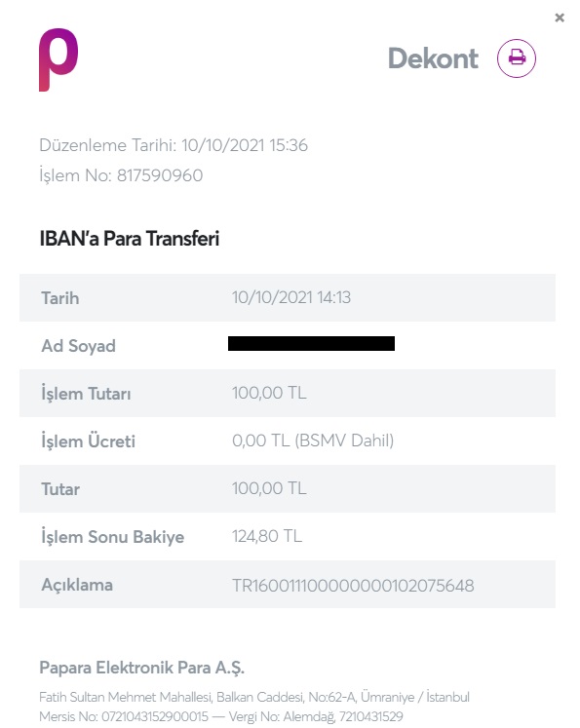Click the Tutar row value
This screenshot has height=728, width=580.
click(x=269, y=488)
